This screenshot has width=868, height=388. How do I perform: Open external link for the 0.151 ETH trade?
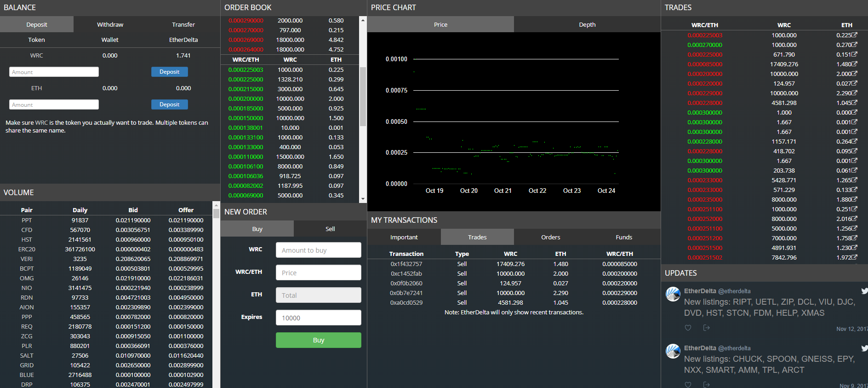[854, 54]
